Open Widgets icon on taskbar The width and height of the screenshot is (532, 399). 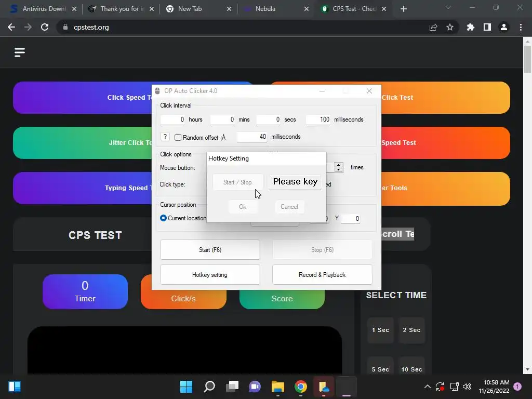pyautogui.click(x=15, y=387)
